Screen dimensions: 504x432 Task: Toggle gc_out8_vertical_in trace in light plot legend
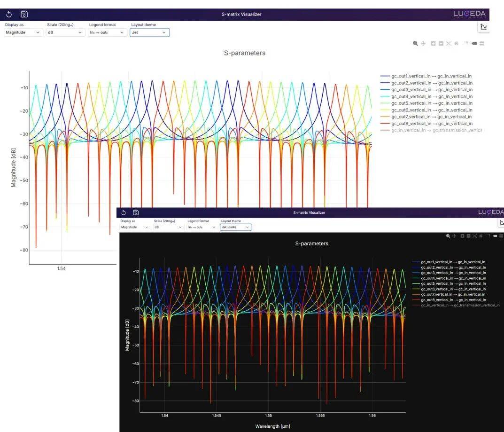pyautogui.click(x=431, y=124)
